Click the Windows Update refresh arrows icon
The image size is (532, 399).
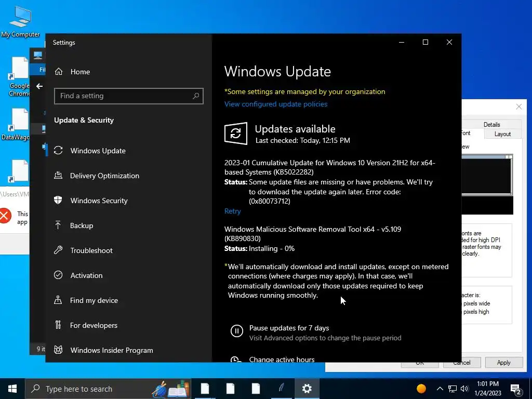pyautogui.click(x=58, y=150)
